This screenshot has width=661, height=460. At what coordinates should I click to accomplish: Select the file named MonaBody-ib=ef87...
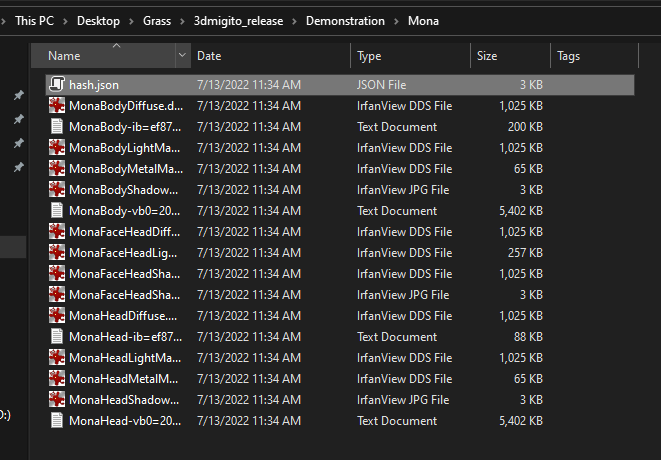[125, 127]
